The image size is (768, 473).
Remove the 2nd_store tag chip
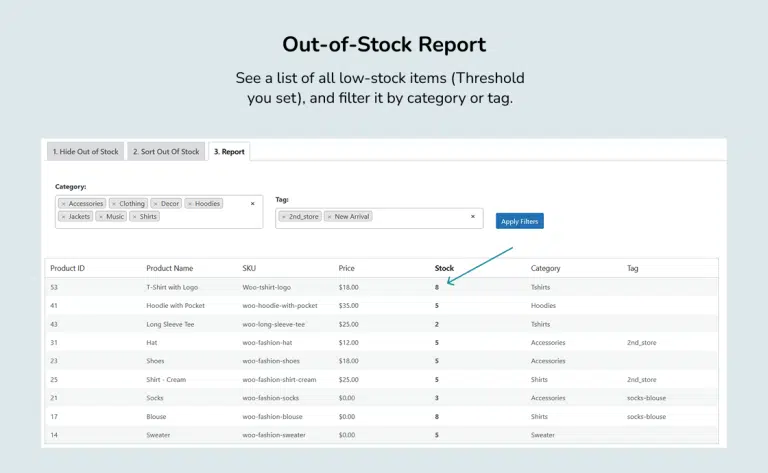284,216
